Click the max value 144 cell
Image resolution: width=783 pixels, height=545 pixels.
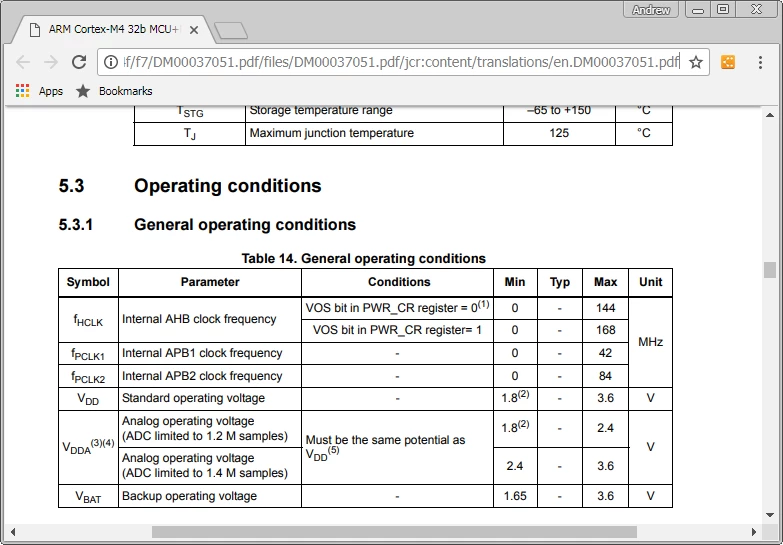point(605,308)
